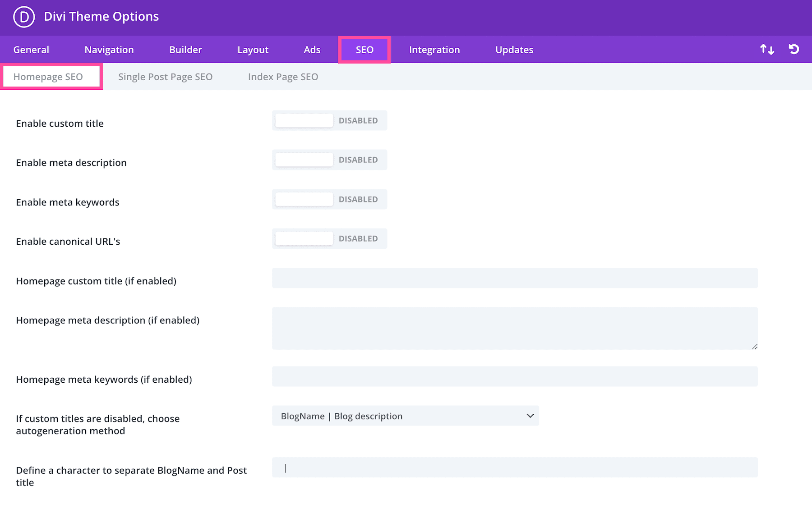
Task: Toggle Enable meta keywords switch
Action: coord(329,199)
